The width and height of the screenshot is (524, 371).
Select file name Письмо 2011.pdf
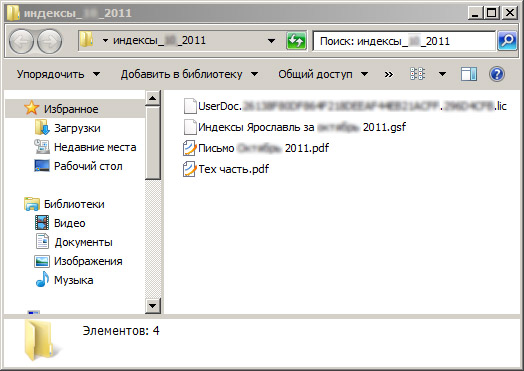click(263, 148)
